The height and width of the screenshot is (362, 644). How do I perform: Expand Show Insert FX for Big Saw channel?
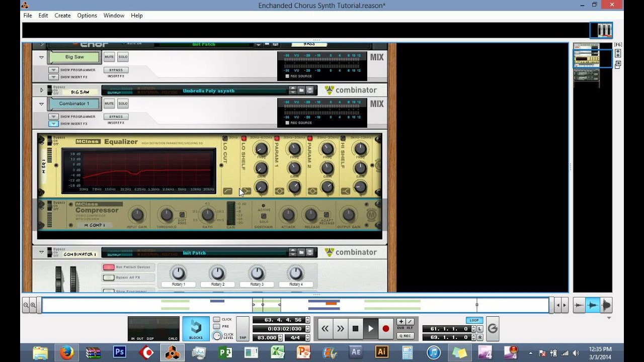pos(53,77)
